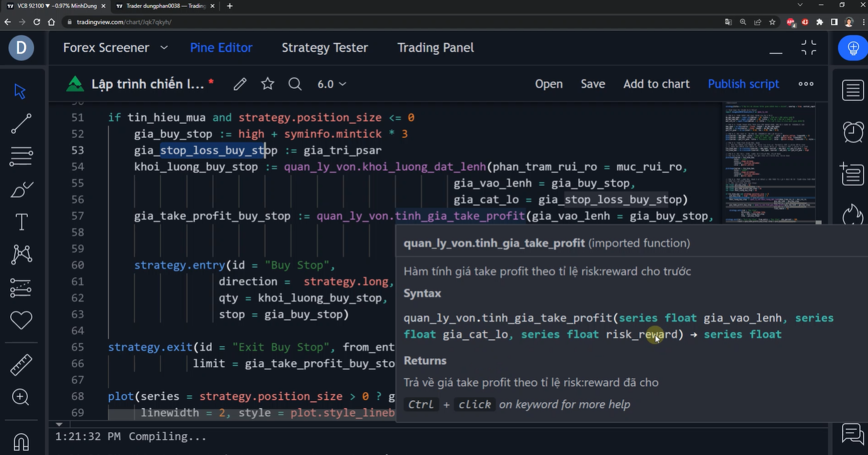The width and height of the screenshot is (868, 455).
Task: Switch to the Strategy Tester tab
Action: click(324, 48)
